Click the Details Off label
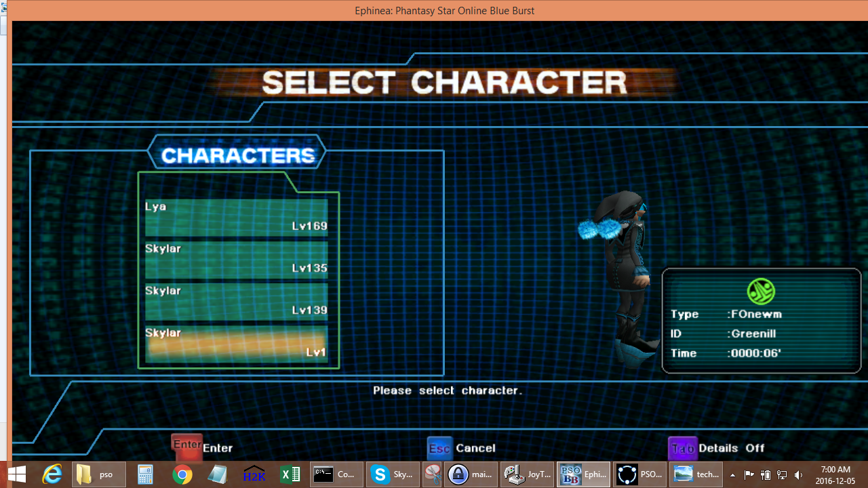This screenshot has width=868, height=488. point(732,448)
